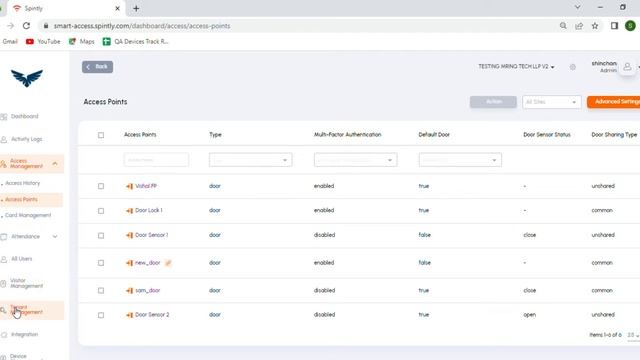This screenshot has height=360, width=640.
Task: Open the All Sites dropdown
Action: [551, 102]
